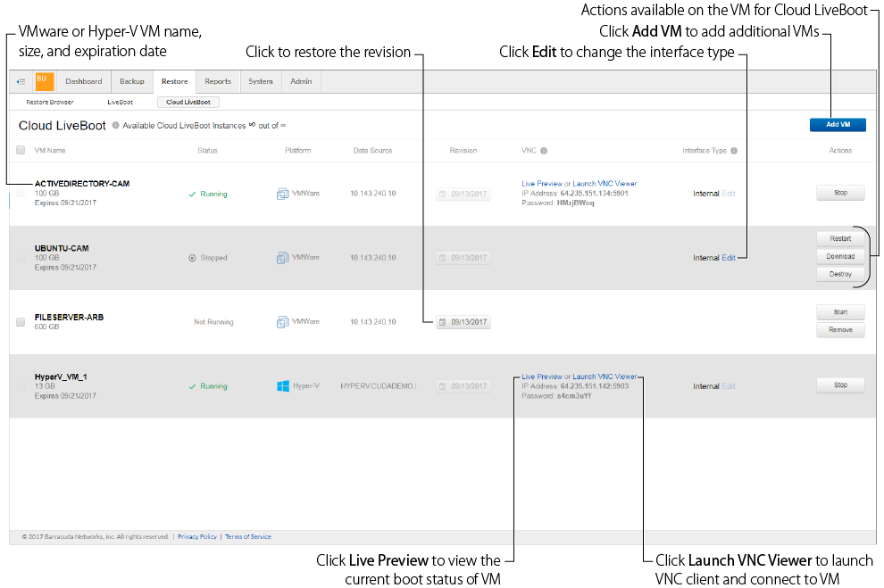884x588 pixels.
Task: Click password HMzjBWoq text
Action: tap(576, 203)
